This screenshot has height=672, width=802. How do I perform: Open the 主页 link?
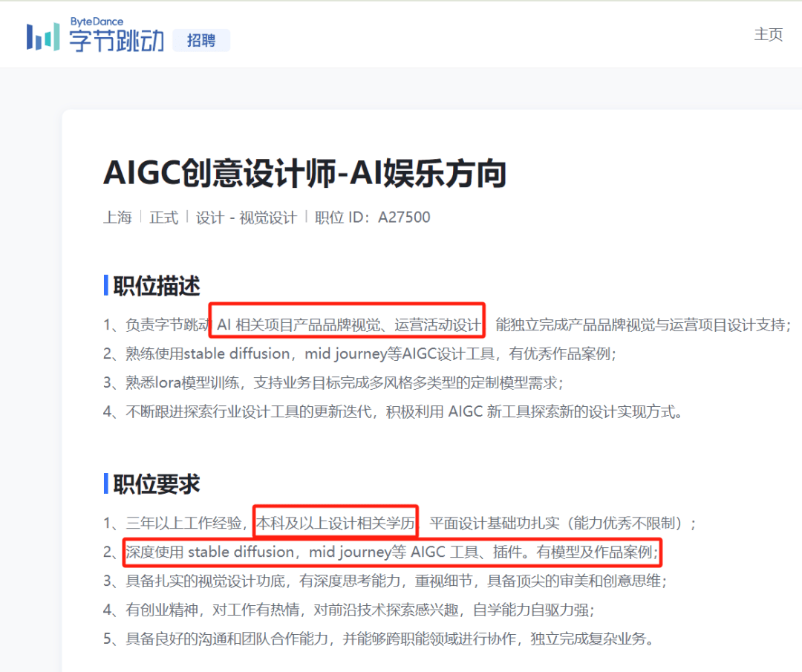point(769,34)
